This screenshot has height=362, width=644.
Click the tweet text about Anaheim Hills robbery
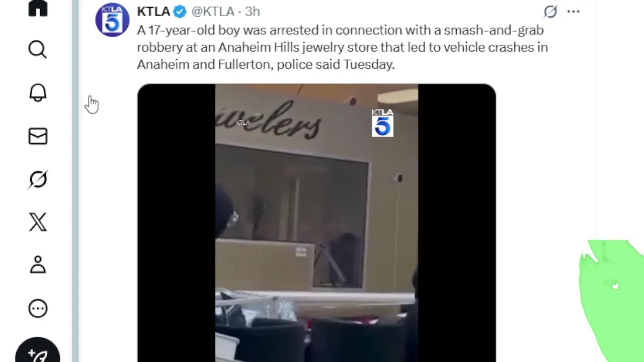pos(342,47)
